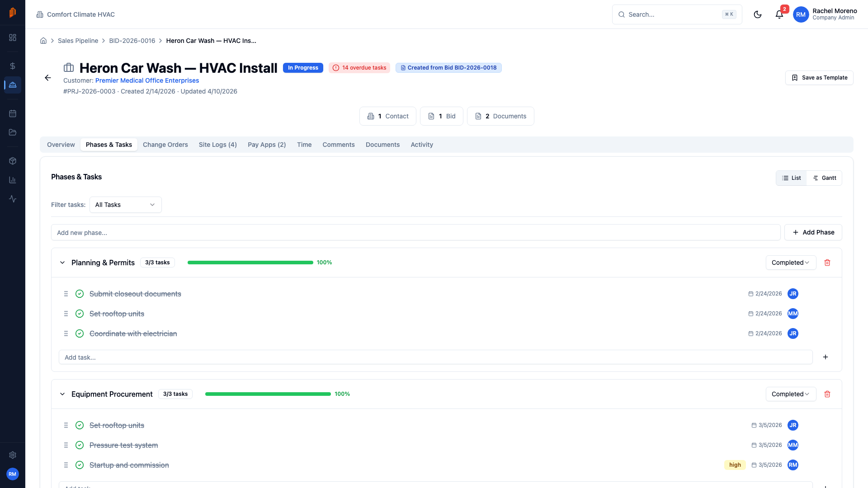The width and height of the screenshot is (868, 488).
Task: Delete the Equipment Procurement phase
Action: point(827,394)
